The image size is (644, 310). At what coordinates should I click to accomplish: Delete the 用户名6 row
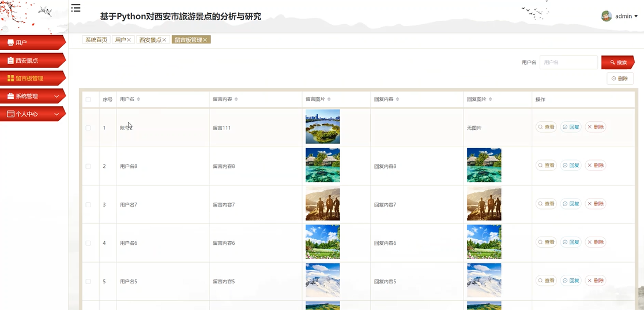pos(596,242)
